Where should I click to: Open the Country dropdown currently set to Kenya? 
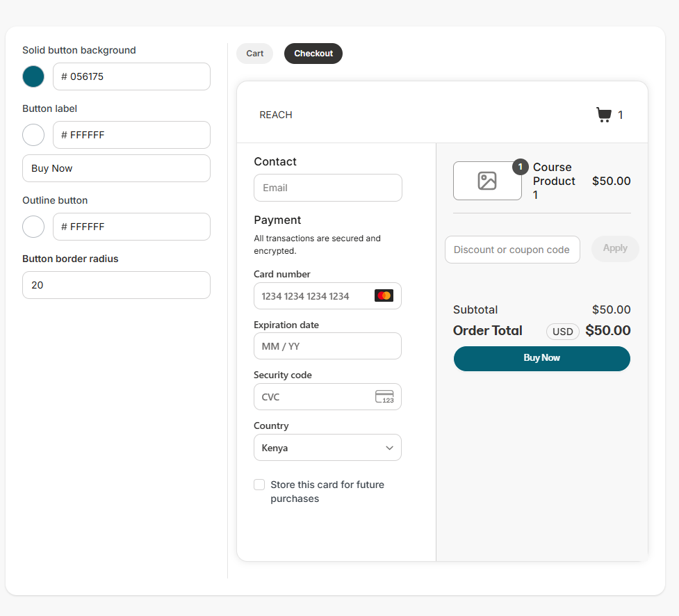coord(327,447)
